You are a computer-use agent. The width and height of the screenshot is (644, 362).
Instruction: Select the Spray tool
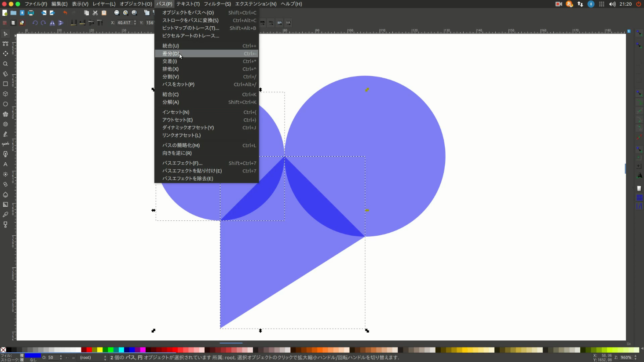[5, 174]
